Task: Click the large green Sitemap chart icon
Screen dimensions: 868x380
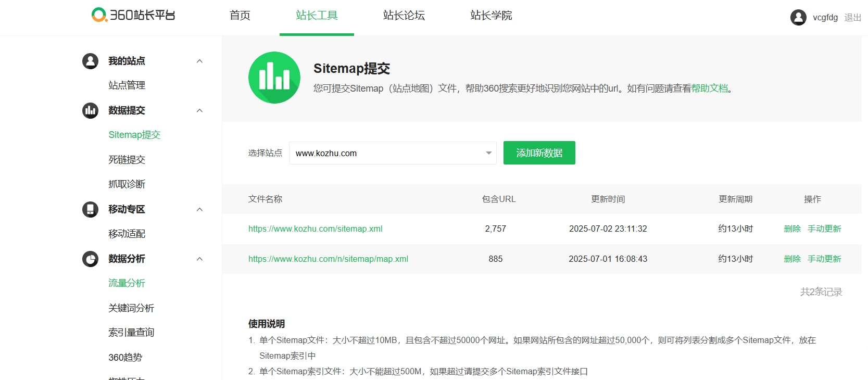Action: coord(274,78)
